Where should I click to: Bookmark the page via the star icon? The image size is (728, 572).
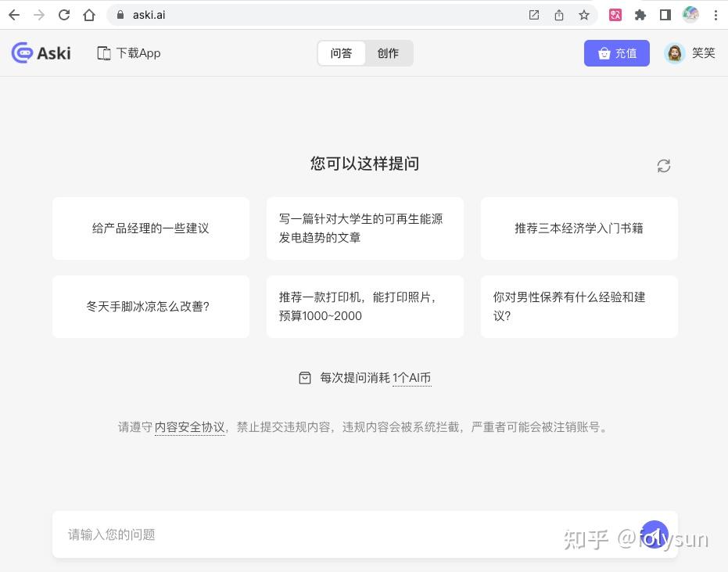click(583, 14)
